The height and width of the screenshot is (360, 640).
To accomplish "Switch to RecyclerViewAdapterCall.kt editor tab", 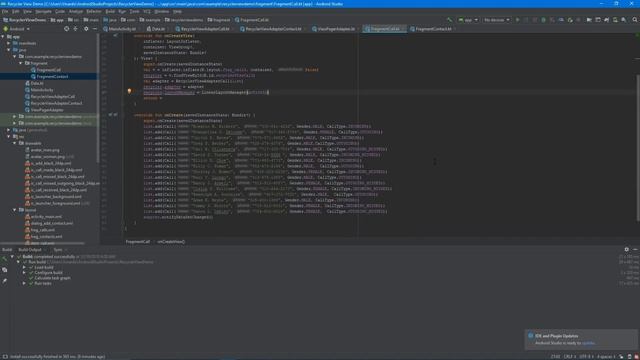I will (204, 29).
